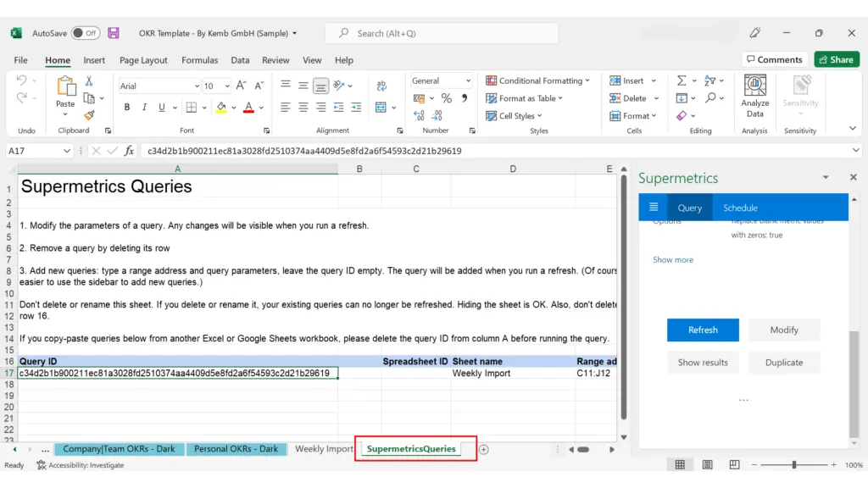
Task: Switch to Page Layout view icon
Action: [708, 465]
